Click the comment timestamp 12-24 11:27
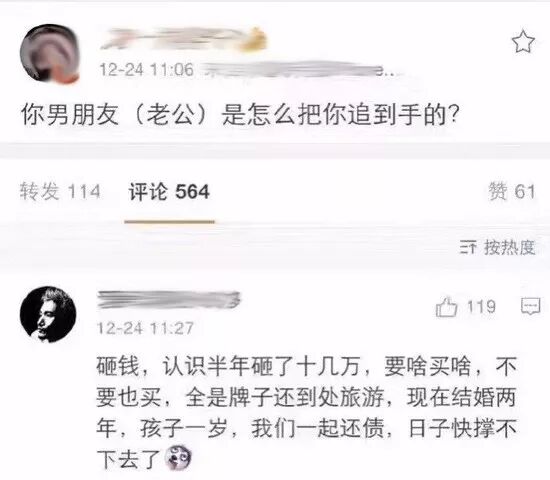Screen dimensions: 550x480 [x=145, y=328]
